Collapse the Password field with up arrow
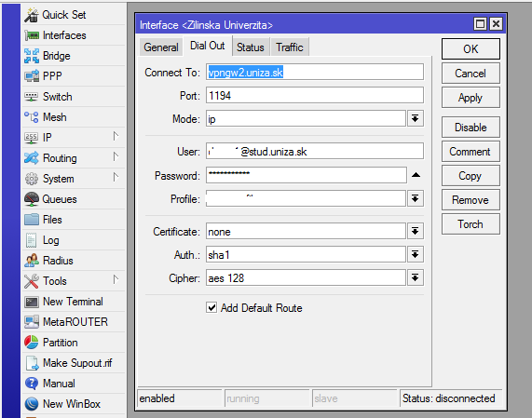Viewport: 532px width, 418px height. pyautogui.click(x=416, y=175)
